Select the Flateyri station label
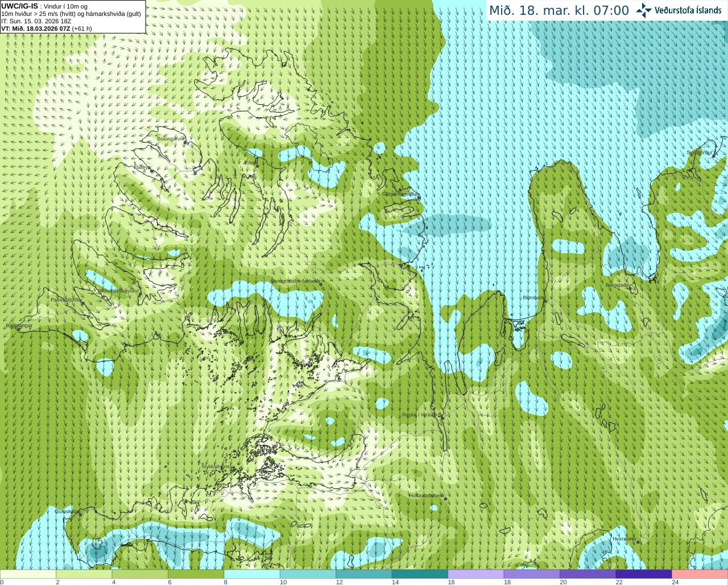This screenshot has width=728, height=586. click(142, 167)
